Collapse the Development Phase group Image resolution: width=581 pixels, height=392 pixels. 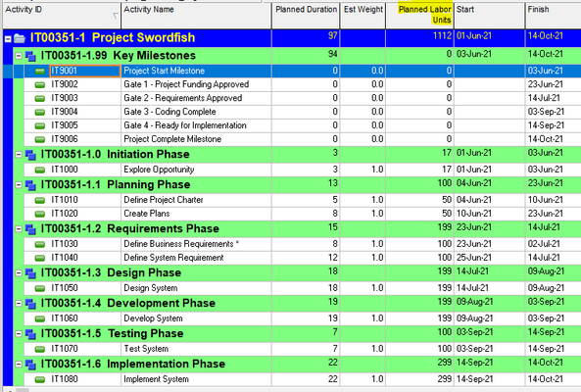(x=19, y=304)
